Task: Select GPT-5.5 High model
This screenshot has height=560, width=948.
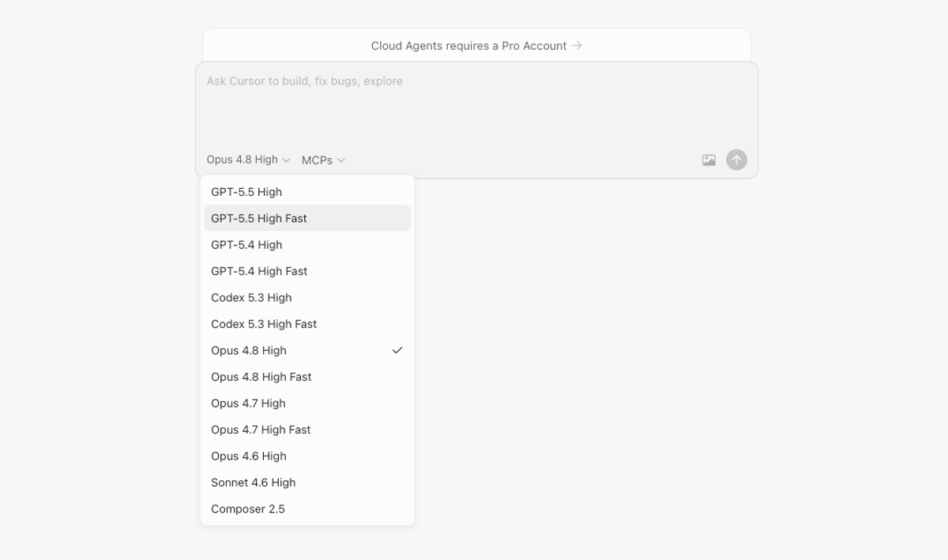Action: [x=307, y=192]
